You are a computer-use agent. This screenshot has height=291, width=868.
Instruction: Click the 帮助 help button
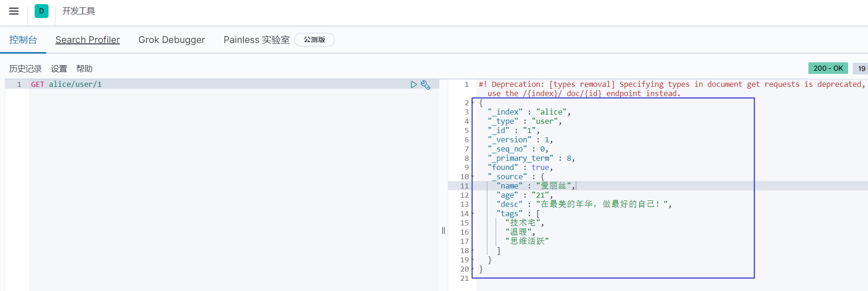(x=85, y=69)
